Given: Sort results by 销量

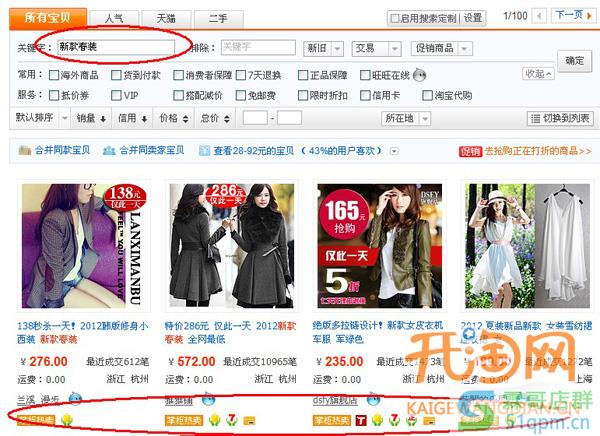Looking at the screenshot, I should pos(91,118).
